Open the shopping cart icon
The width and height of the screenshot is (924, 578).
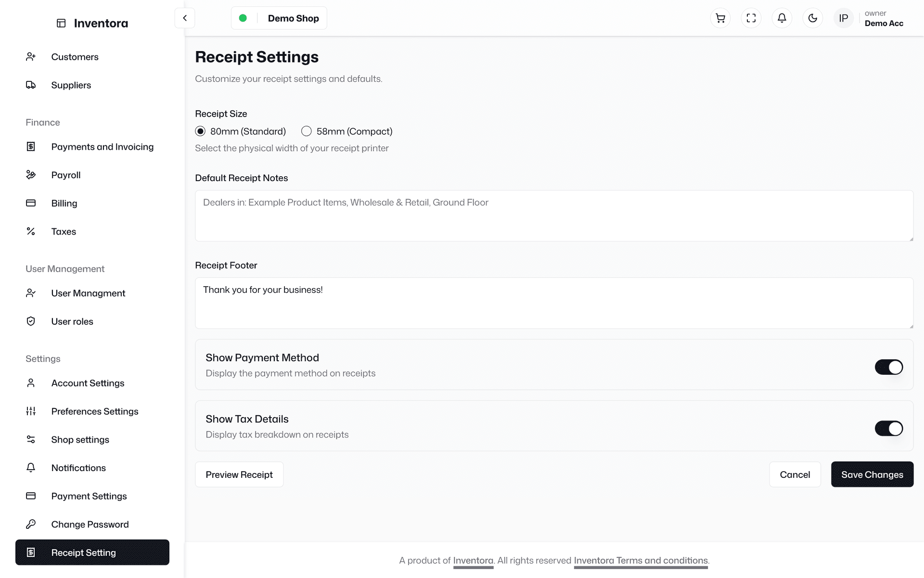720,18
